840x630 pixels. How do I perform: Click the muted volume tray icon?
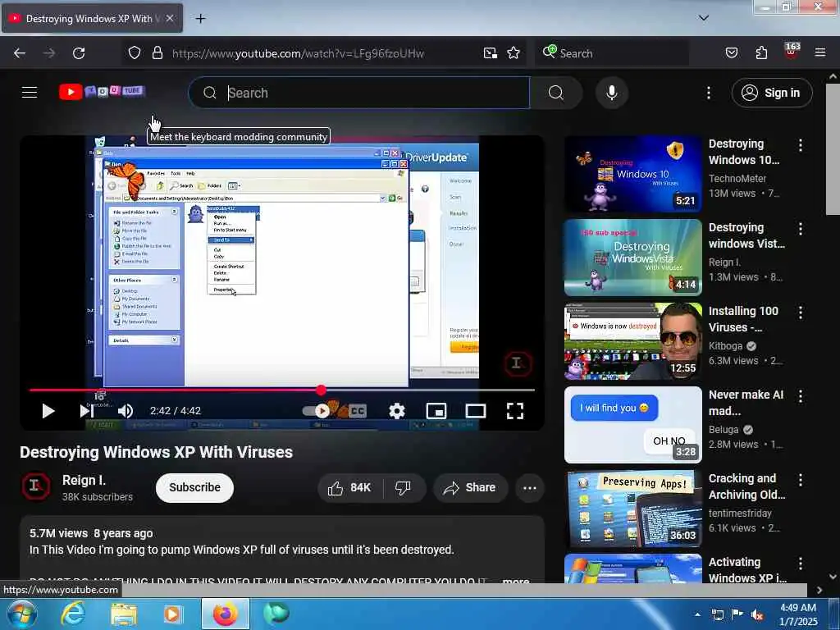(757, 614)
